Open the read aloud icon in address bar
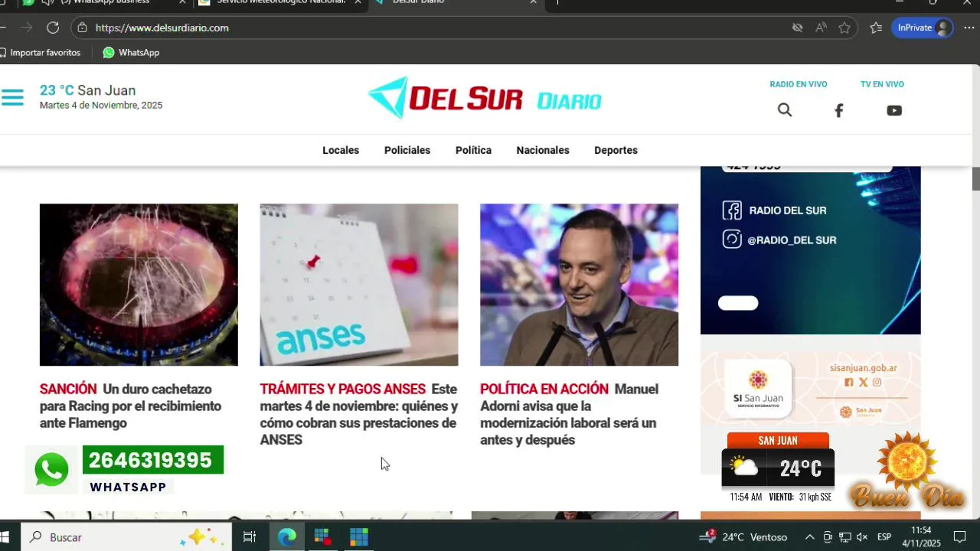Viewport: 980px width, 551px height. coord(821,28)
